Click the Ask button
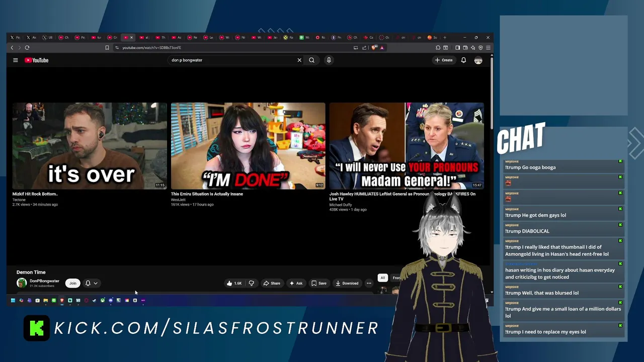 point(296,283)
